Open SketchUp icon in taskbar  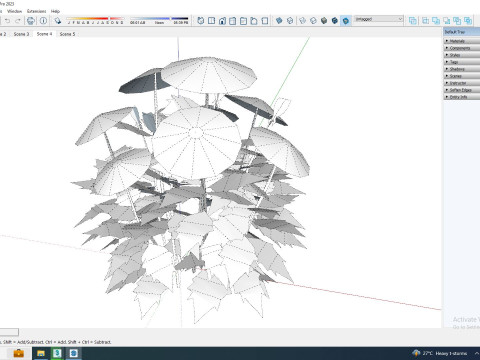[x=74, y=353]
